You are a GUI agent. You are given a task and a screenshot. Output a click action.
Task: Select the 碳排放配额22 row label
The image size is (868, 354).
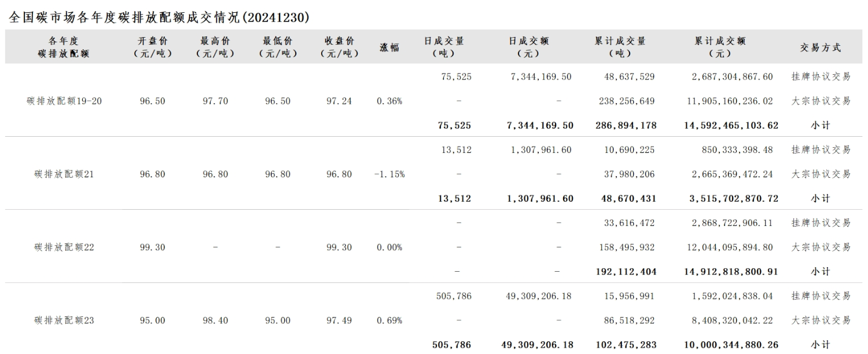64,247
